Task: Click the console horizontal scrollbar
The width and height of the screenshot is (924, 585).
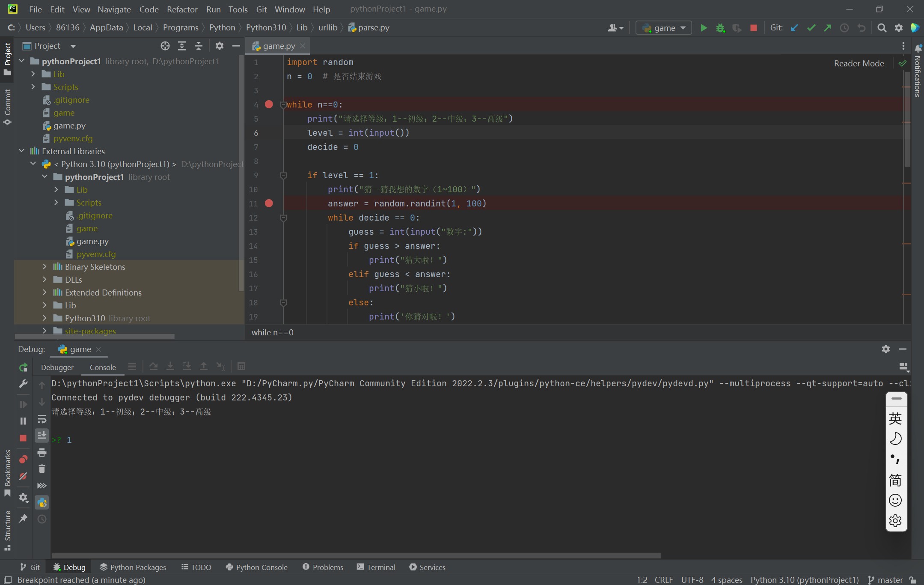Action: tap(356, 555)
